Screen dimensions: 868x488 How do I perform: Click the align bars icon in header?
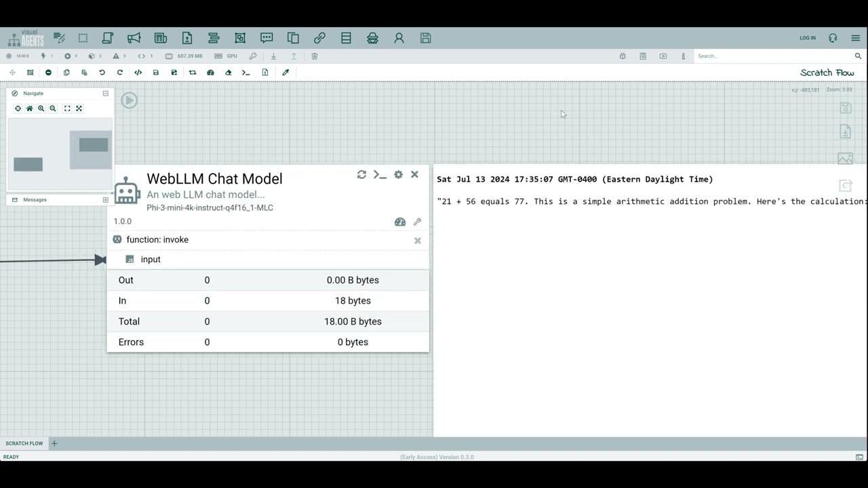click(214, 38)
